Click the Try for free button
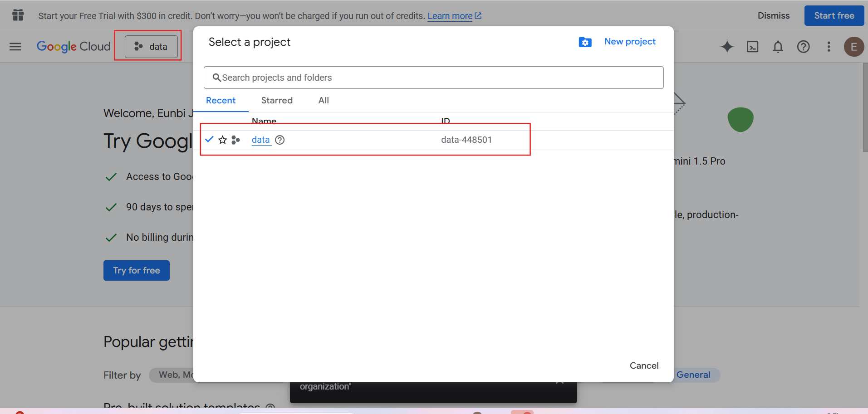The image size is (868, 414). (137, 270)
